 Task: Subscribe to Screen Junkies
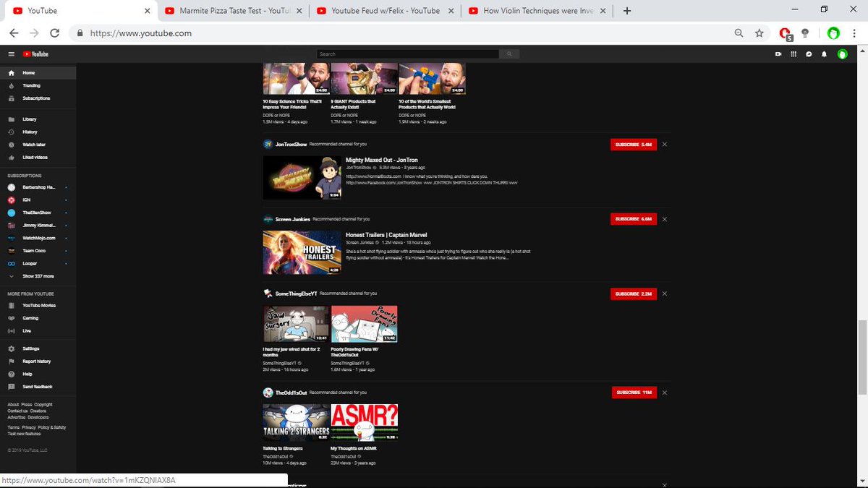pyautogui.click(x=634, y=218)
